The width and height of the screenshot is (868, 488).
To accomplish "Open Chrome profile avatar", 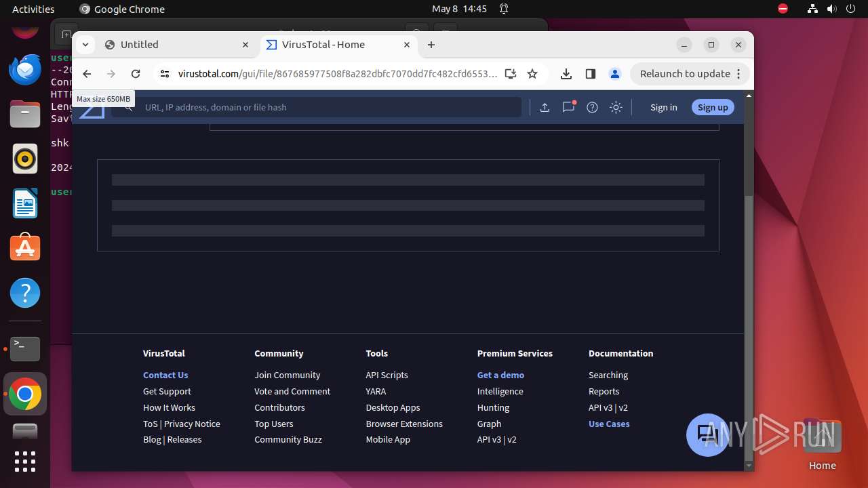I will point(615,74).
